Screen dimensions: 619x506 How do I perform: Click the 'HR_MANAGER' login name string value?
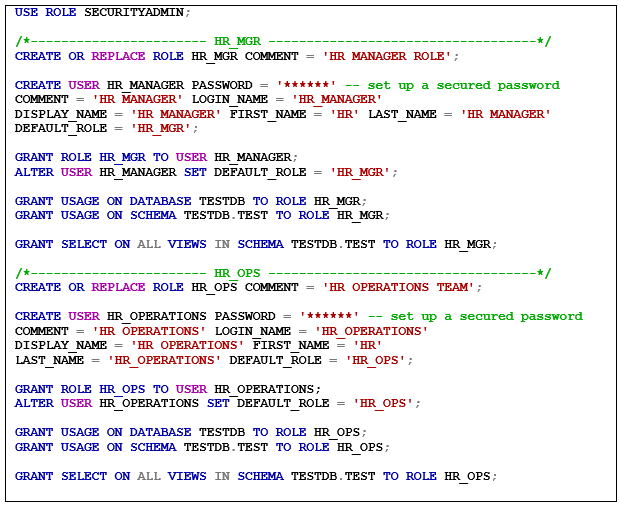coord(338,99)
